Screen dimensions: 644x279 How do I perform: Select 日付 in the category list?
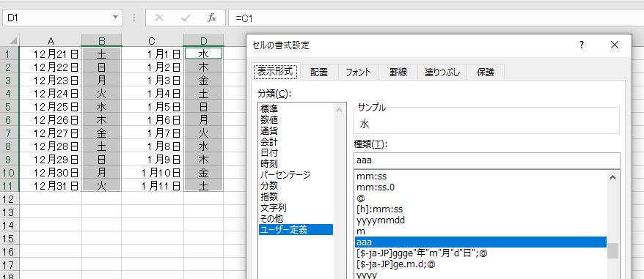296,152
